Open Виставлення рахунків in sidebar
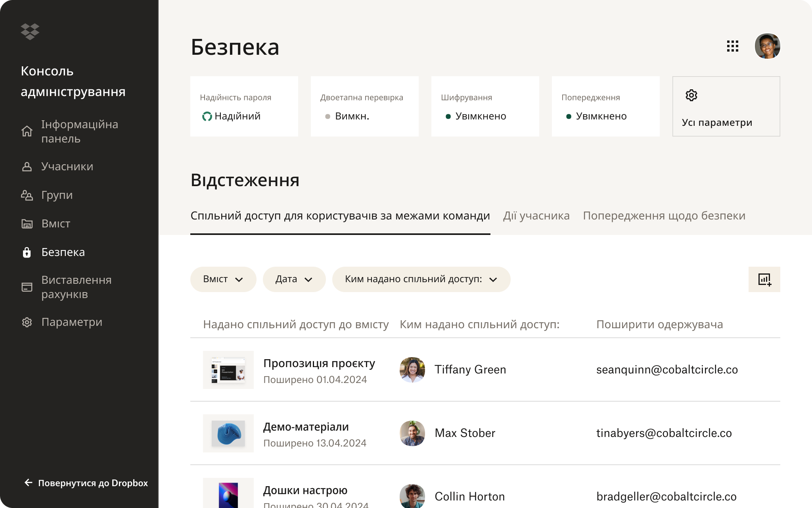This screenshot has height=508, width=812. [x=76, y=287]
